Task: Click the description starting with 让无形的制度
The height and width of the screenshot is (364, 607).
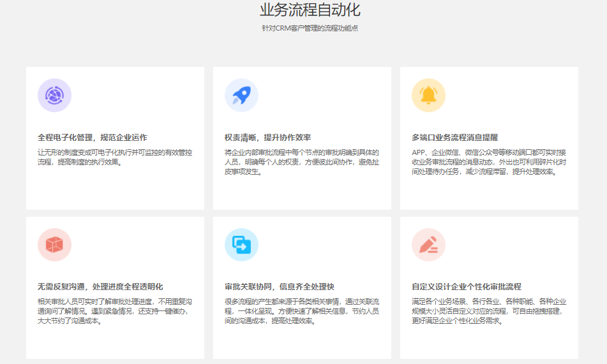Action: [x=115, y=157]
